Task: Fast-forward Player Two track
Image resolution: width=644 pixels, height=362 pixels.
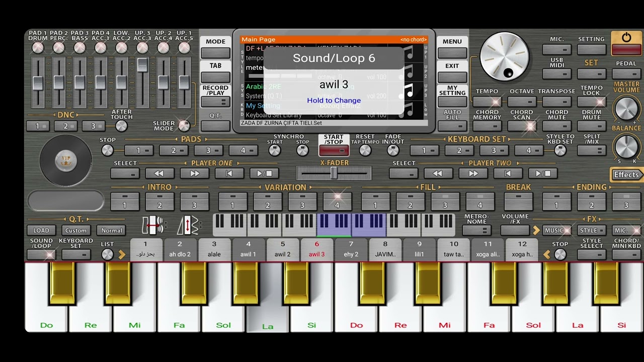Action: click(x=473, y=173)
